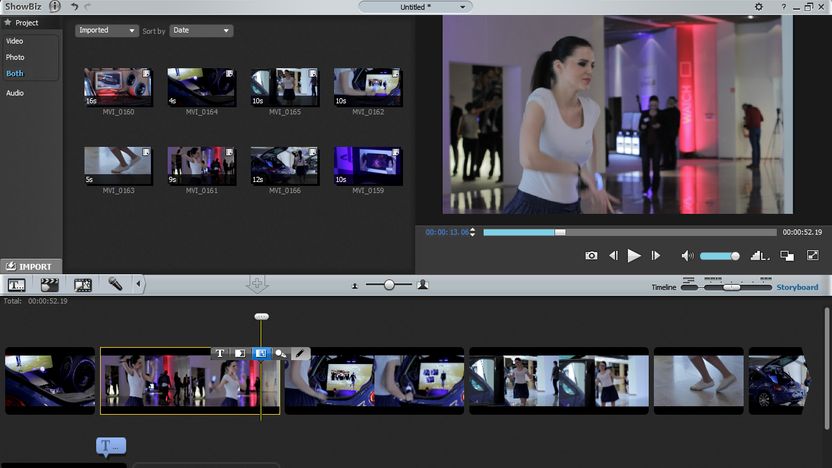
Task: Switch to Storyboard view
Action: tap(797, 287)
